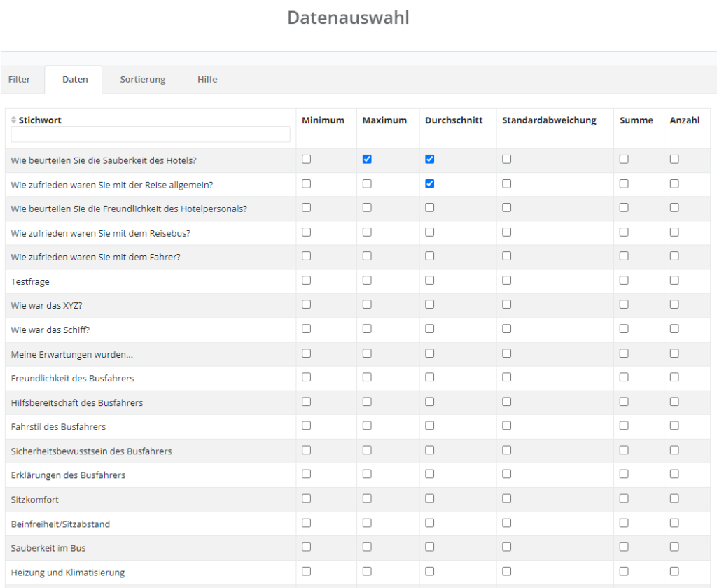
Task: Uncheck Durchschnitt for Reise allgemein
Action: 430,184
